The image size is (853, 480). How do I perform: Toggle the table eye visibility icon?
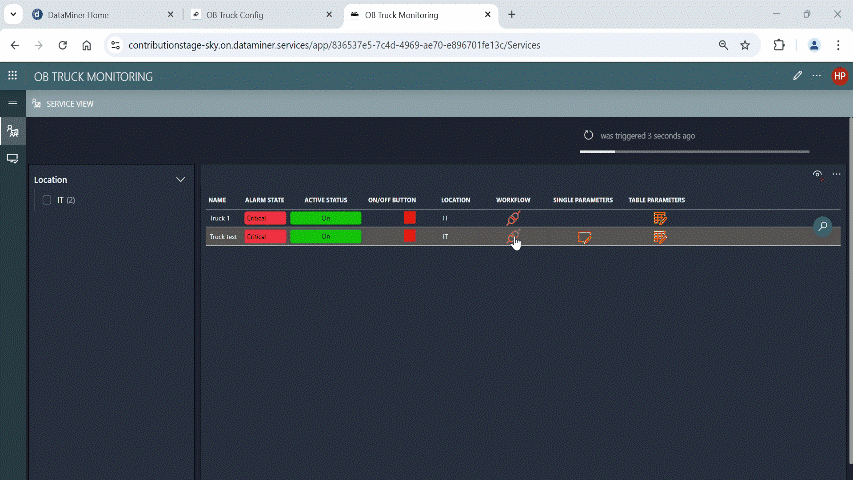click(x=817, y=175)
